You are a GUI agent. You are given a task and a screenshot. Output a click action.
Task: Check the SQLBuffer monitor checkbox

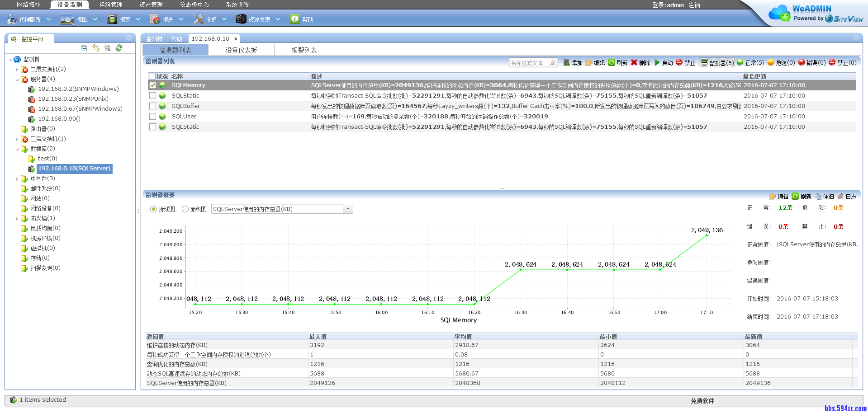[x=153, y=106]
